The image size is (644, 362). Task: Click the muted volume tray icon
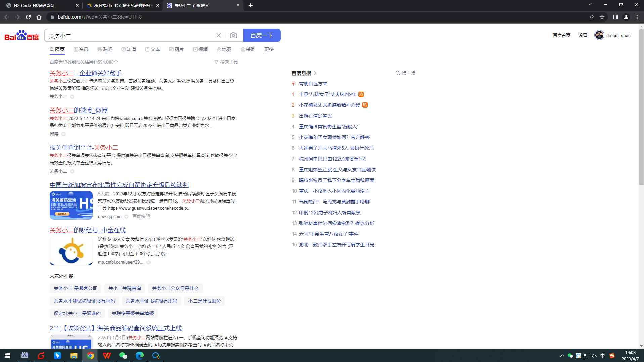[594, 356]
